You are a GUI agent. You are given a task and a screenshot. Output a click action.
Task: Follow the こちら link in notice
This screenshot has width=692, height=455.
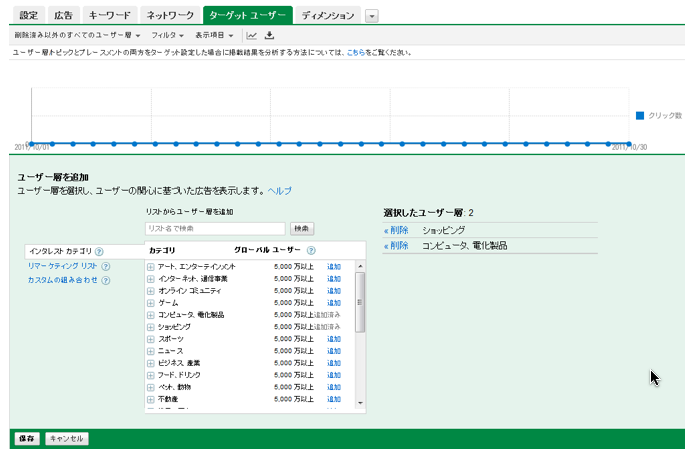click(356, 53)
